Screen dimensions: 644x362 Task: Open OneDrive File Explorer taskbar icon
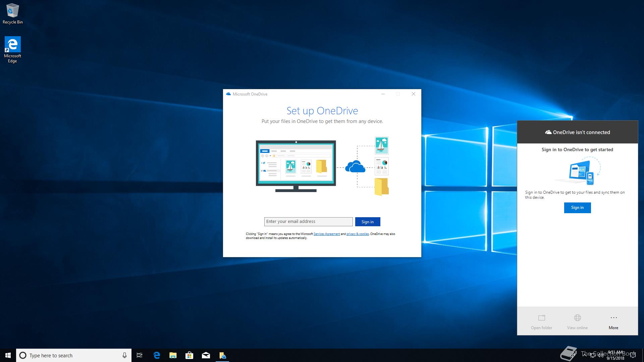(222, 355)
